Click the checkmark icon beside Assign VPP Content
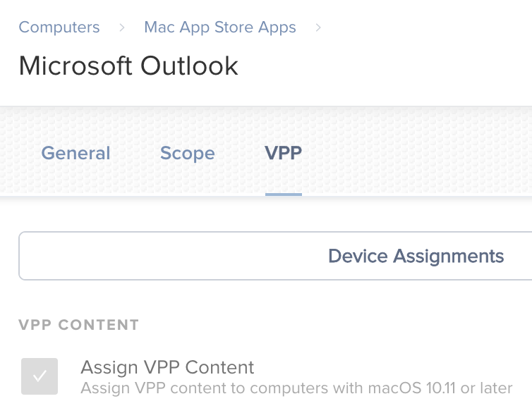Screen dimensions: 532x413 tap(40, 376)
